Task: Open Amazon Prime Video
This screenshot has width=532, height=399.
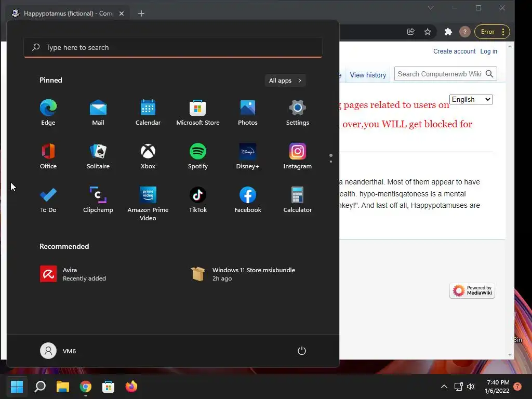Action: (148, 204)
